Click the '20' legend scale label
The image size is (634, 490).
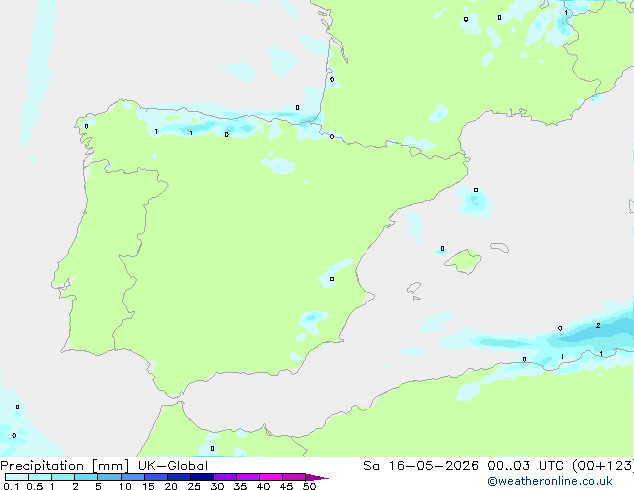pos(171,486)
